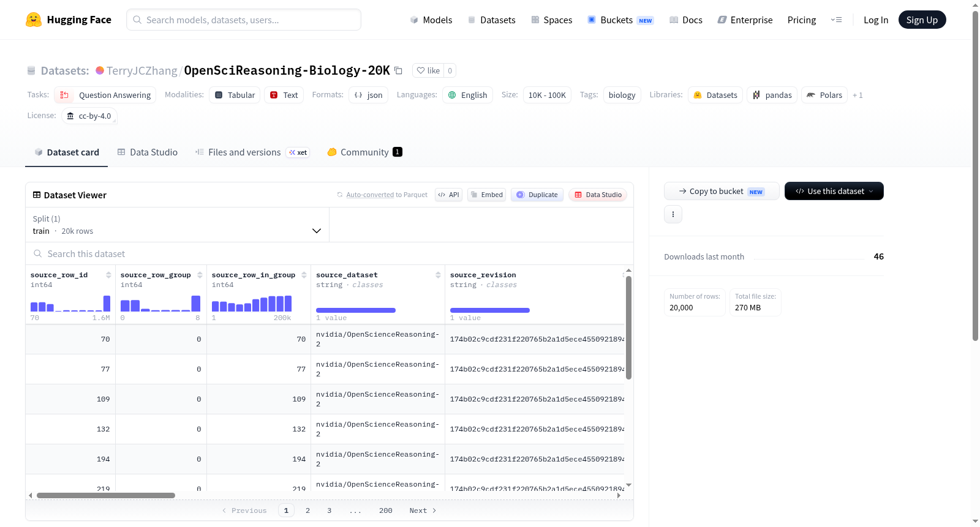Open Spaces in the top navigation
Screen dimensions: 980x527
pos(551,20)
